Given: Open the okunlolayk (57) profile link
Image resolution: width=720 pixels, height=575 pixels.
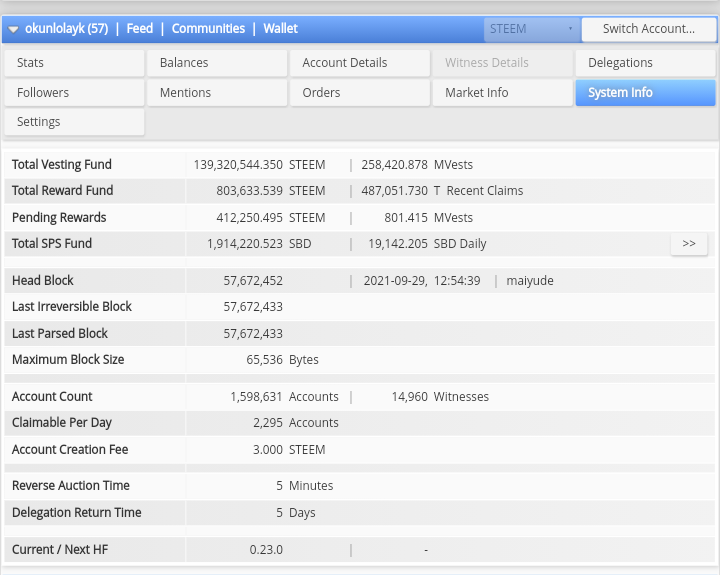Looking at the screenshot, I should 67,28.
